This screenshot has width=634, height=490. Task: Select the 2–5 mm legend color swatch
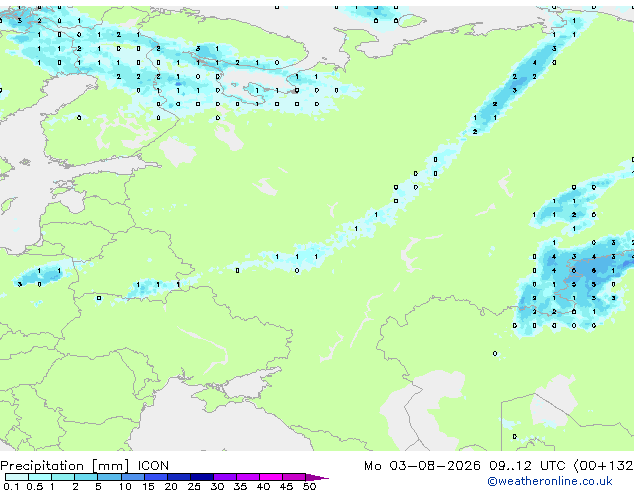(x=86, y=477)
